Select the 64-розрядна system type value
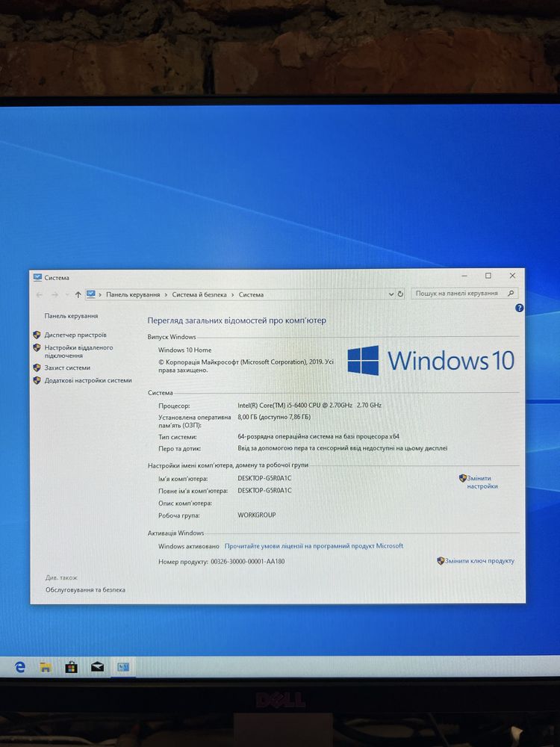This screenshot has width=560, height=747. coord(318,436)
